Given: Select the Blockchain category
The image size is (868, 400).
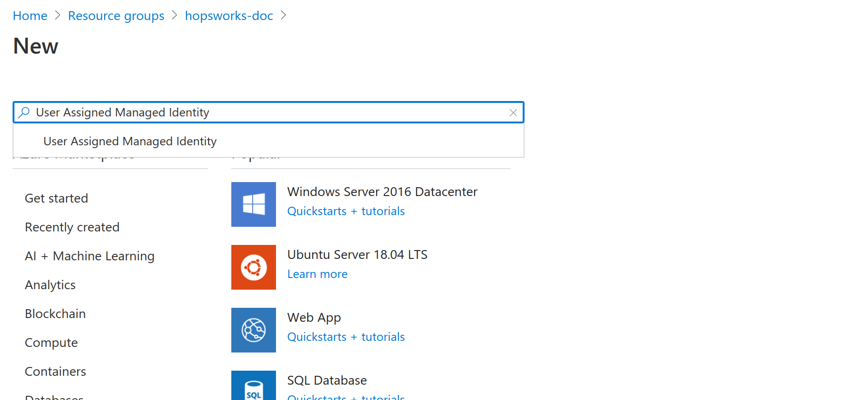Looking at the screenshot, I should (55, 314).
